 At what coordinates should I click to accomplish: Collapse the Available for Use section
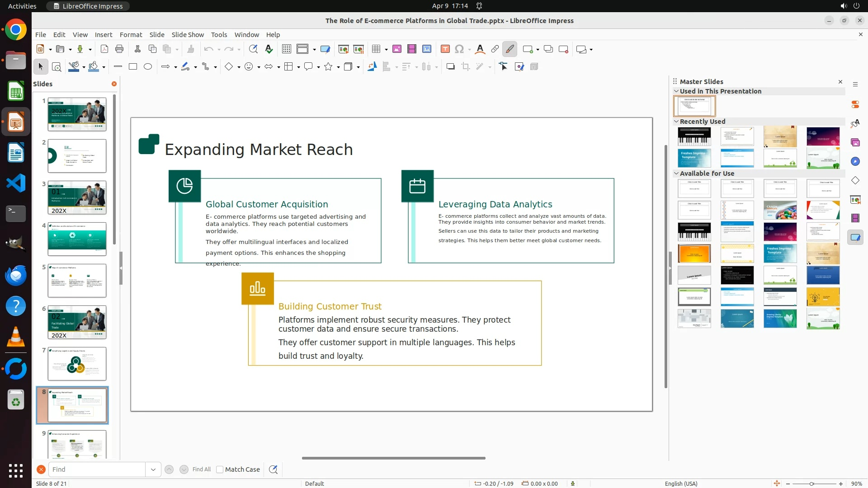[676, 173]
